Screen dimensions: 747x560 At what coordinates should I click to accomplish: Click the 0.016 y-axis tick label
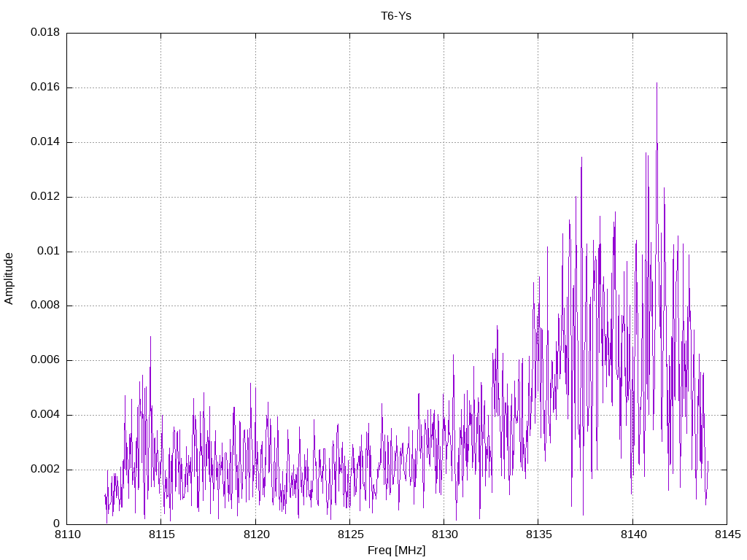point(45,87)
